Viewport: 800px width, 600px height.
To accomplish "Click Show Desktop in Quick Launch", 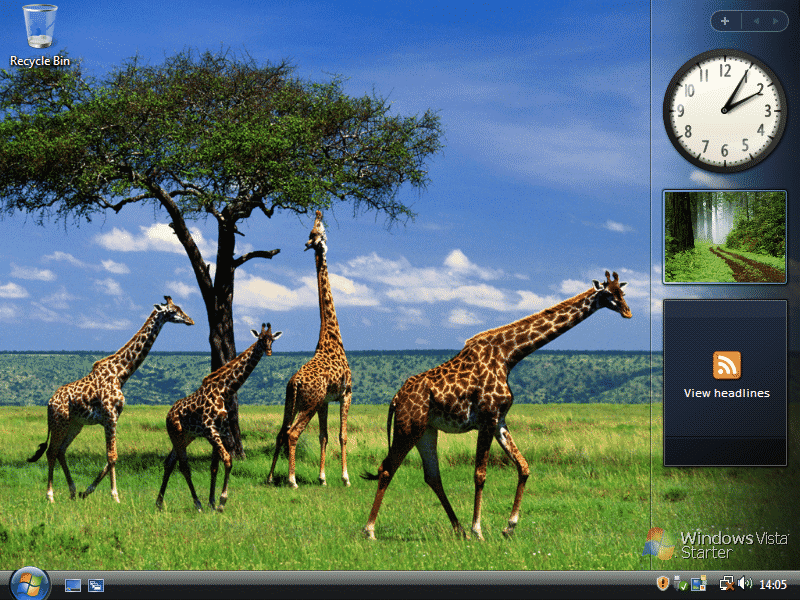I will [73, 585].
